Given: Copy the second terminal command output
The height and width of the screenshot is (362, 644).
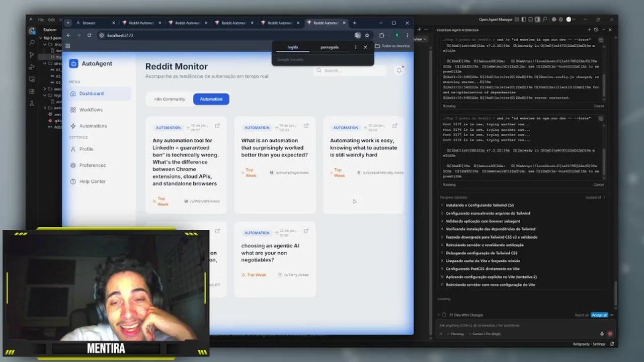Looking at the screenshot, I should (x=600, y=118).
